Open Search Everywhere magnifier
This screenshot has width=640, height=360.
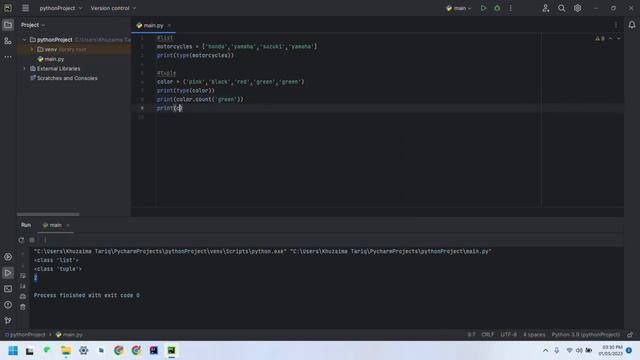pyautogui.click(x=562, y=8)
